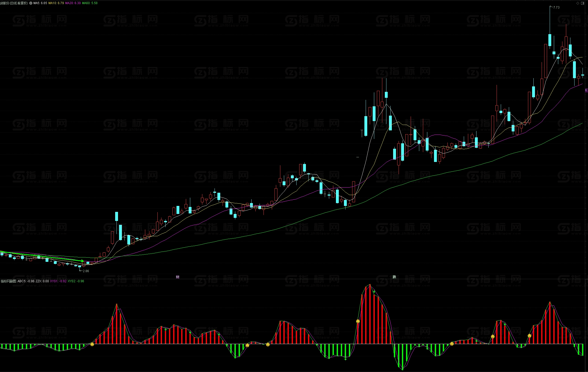Select the MA5: 6.65 indicator label
Viewport: 588px width, 372px height.
[40, 3]
